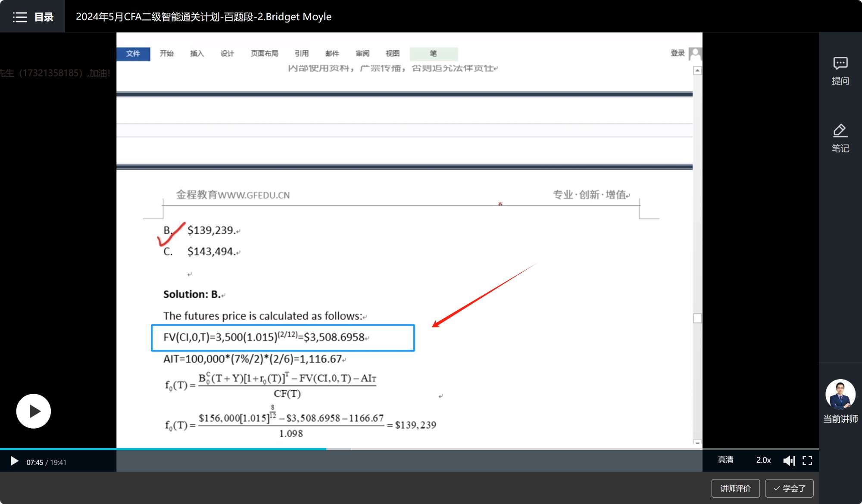Switch to the 页面布局 ribbon tab

click(264, 53)
